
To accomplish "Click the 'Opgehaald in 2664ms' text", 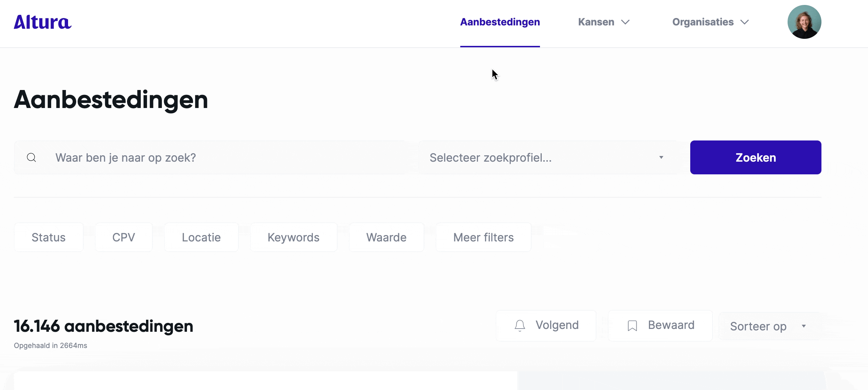I will click(50, 346).
